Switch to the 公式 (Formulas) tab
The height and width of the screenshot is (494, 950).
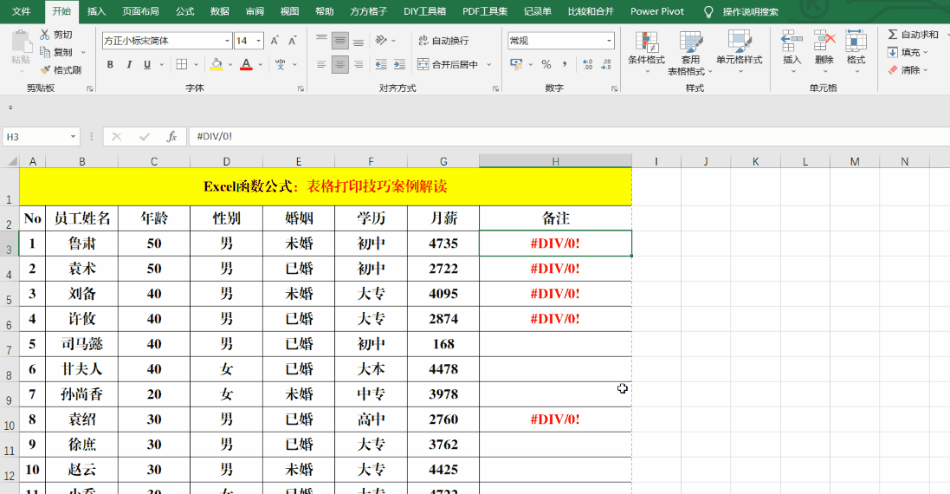click(x=185, y=11)
